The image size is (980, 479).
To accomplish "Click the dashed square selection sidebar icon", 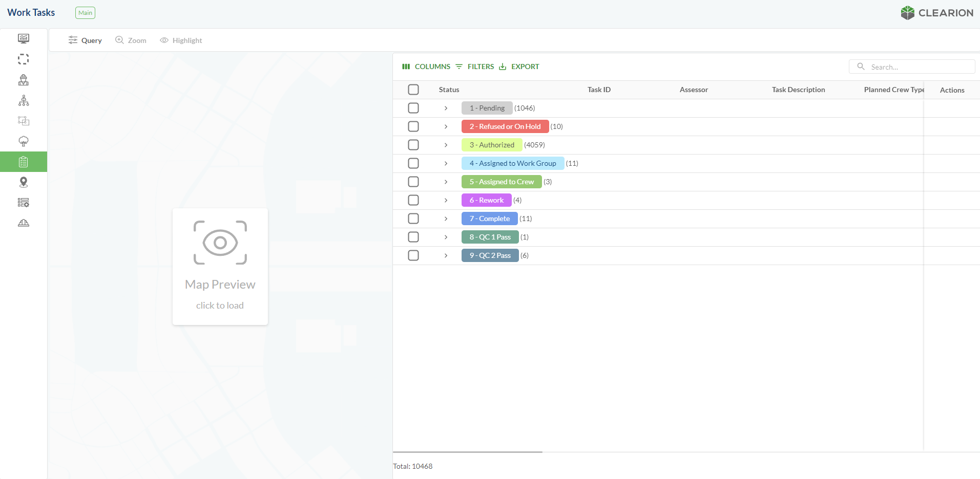I will [24, 59].
